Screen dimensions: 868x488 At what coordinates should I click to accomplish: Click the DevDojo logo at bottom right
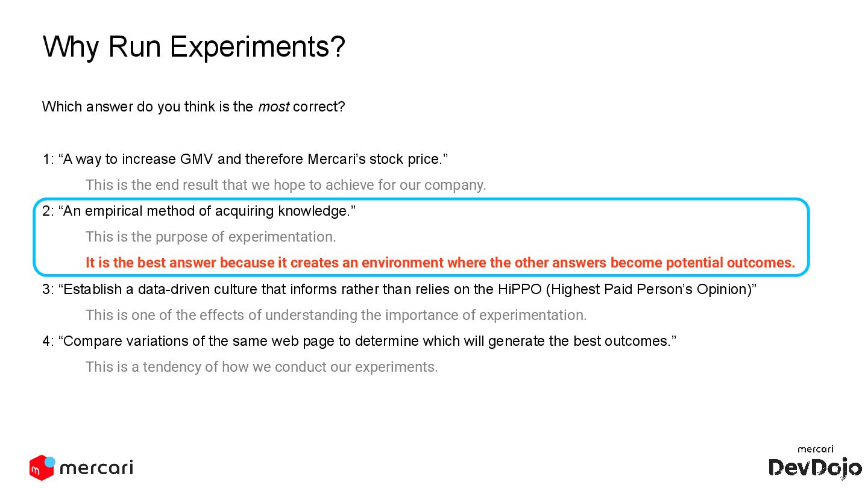tap(815, 467)
